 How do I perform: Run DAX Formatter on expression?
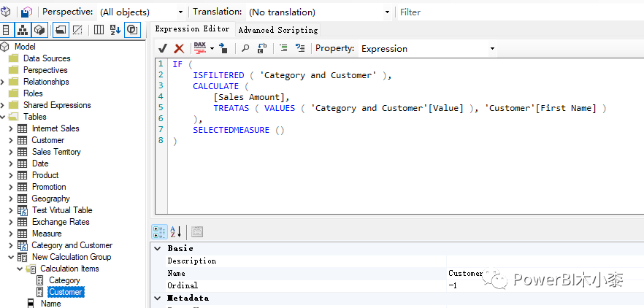coord(200,48)
